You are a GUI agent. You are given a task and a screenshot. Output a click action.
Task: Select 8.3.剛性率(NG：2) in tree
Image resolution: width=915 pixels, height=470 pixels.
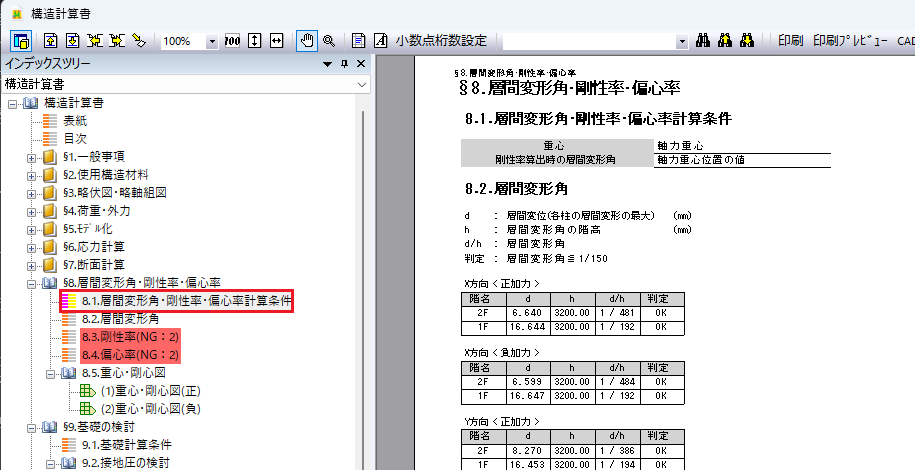(x=130, y=337)
